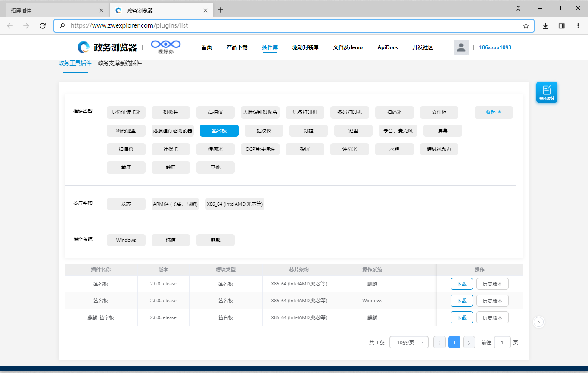Click the account link 186xxxx1093
588x373 pixels.
pos(495,47)
